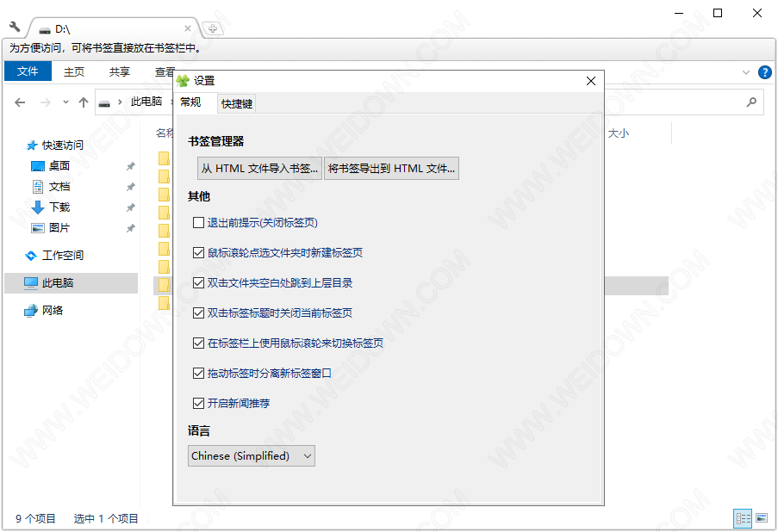The height and width of the screenshot is (532, 778).
Task: Toggle 在标签栏上使用鼠标滚轮来切换标签页 checkbox
Action: coord(198,343)
